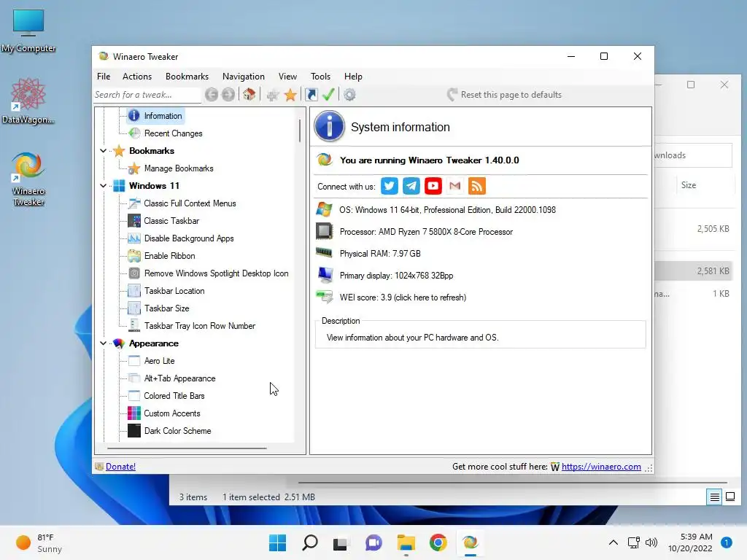
Task: Select Enable Ribbon tweak
Action: point(169,256)
